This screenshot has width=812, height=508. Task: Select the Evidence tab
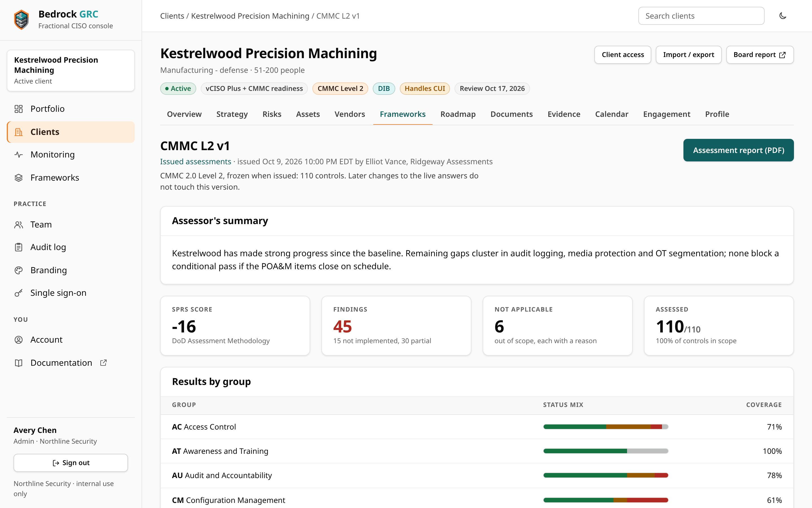[564, 114]
